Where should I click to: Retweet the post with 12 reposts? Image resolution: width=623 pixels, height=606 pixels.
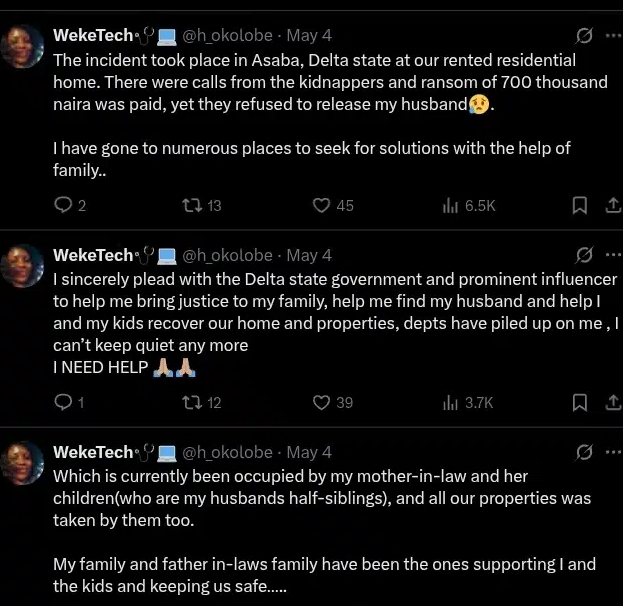coord(190,402)
